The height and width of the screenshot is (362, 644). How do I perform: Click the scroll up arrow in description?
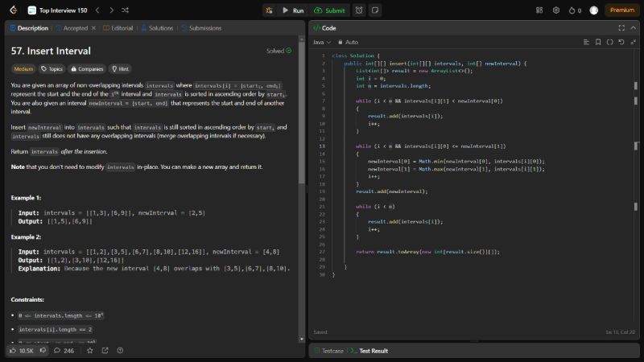301,39
